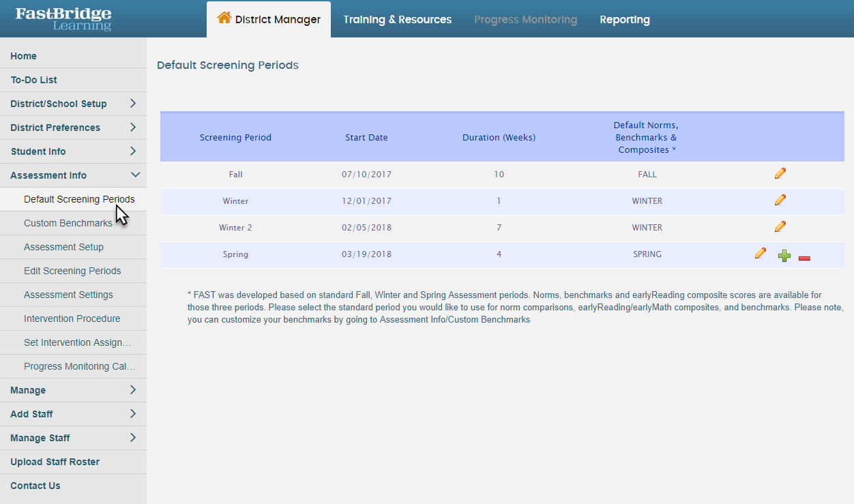
Task: Click the FastBridge Learning logo
Action: (x=63, y=19)
